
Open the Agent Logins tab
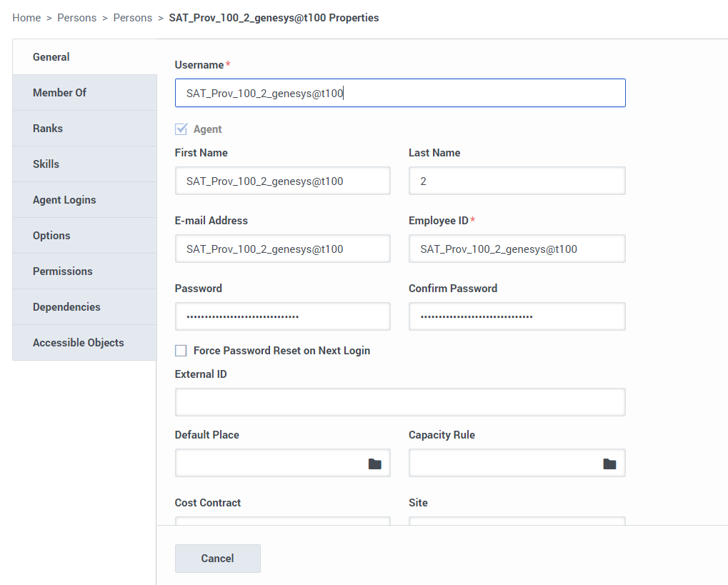click(x=84, y=200)
